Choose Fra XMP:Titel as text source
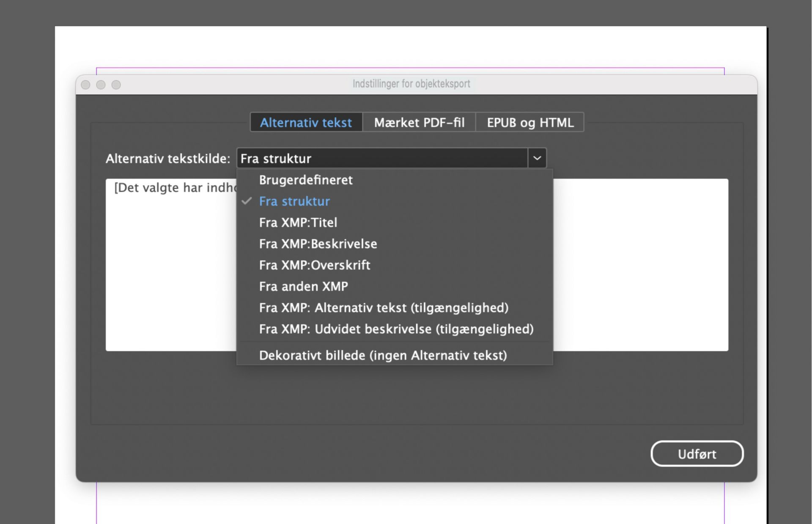 pos(298,222)
